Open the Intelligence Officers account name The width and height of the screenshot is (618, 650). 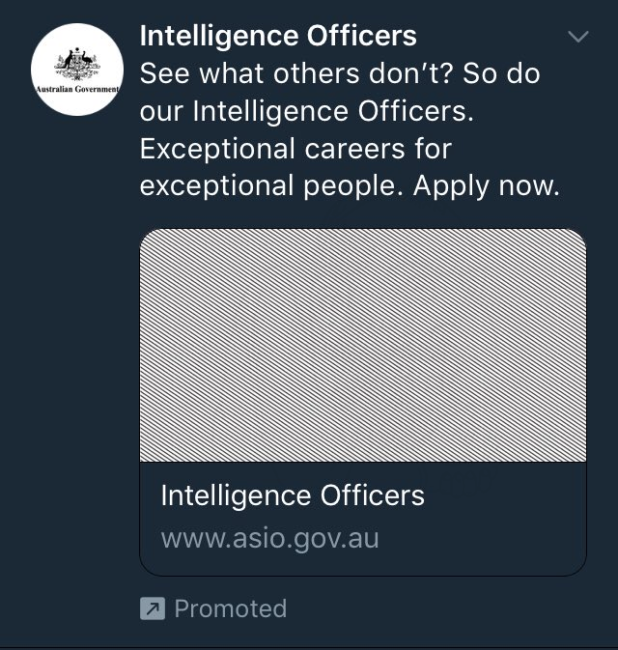click(x=278, y=36)
